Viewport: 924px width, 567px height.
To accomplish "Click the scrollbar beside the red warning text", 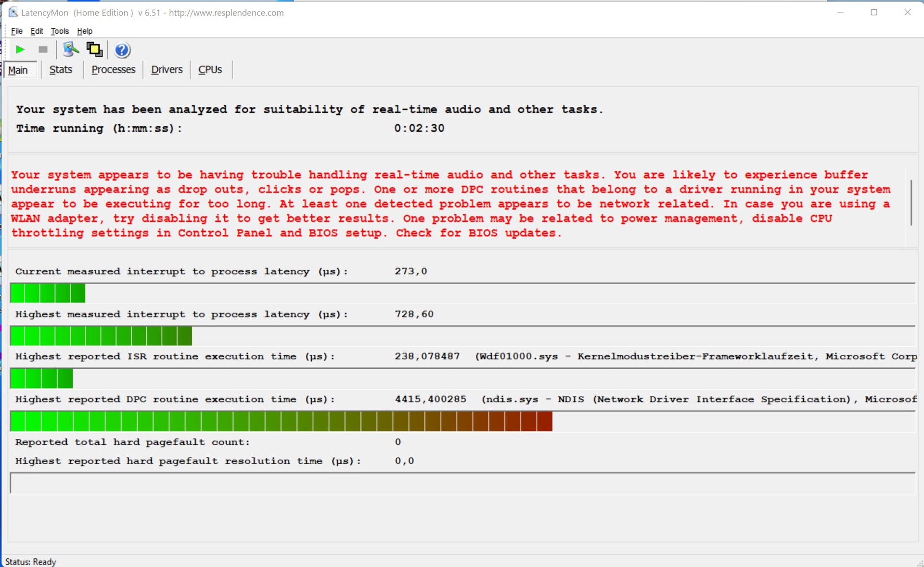I will (911, 202).
